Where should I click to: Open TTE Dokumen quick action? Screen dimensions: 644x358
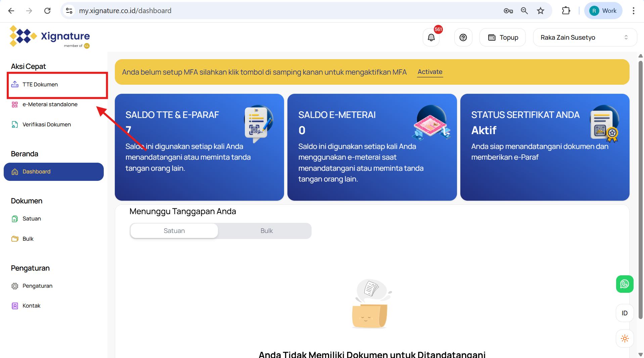(40, 84)
